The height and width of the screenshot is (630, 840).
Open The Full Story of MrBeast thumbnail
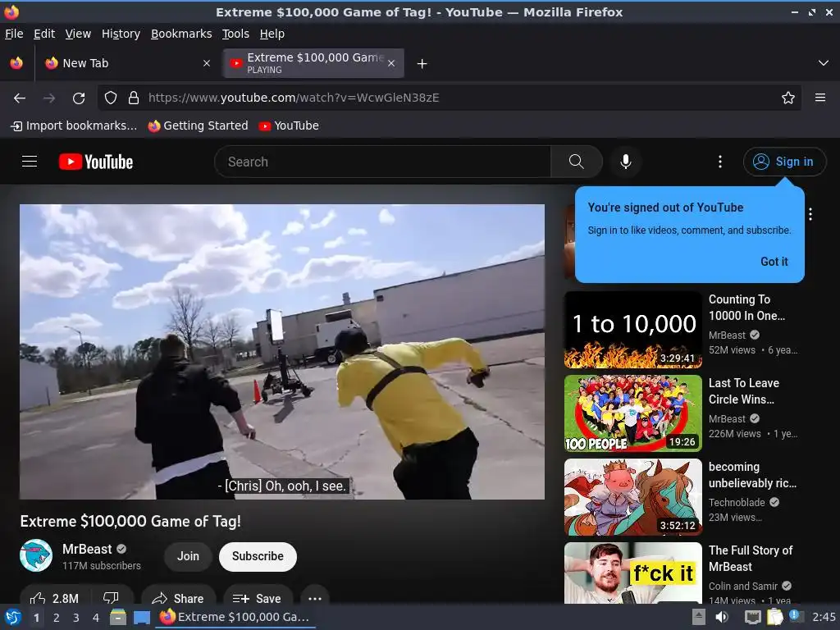[x=632, y=573]
